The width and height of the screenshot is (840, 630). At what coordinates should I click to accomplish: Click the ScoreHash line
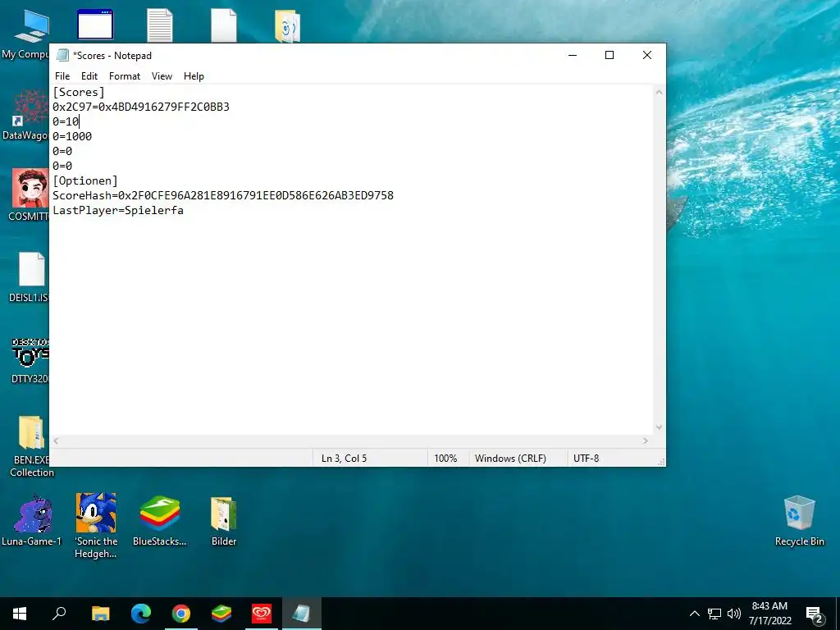tap(223, 195)
